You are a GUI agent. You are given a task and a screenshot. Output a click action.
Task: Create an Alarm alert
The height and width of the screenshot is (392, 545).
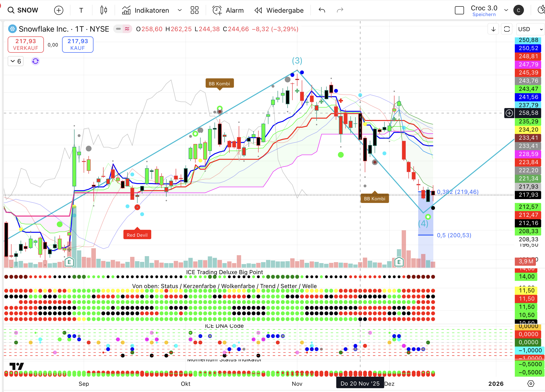(228, 10)
